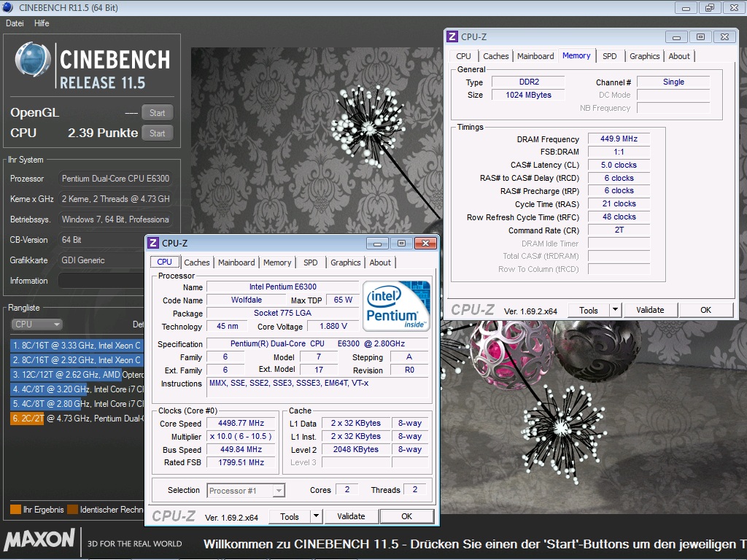Screen dimensions: 747x560
Task: Open About tab in the CPU-Z Memory window
Action: [679, 56]
